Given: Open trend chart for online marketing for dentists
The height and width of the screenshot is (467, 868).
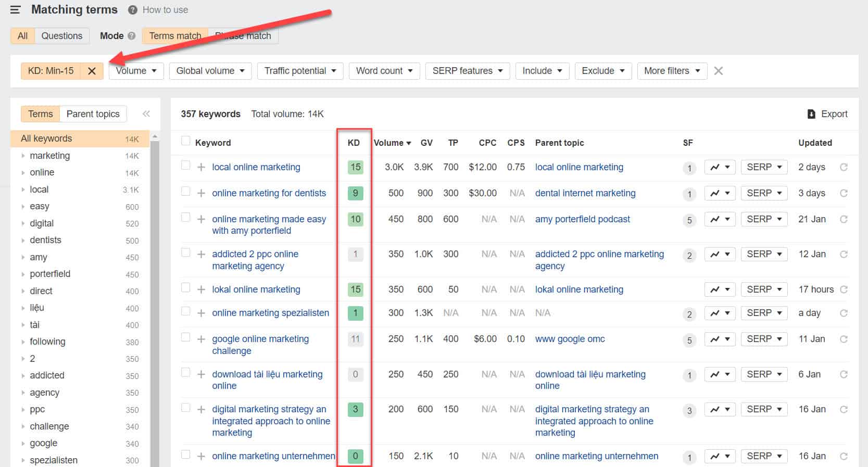Looking at the screenshot, I should point(720,193).
